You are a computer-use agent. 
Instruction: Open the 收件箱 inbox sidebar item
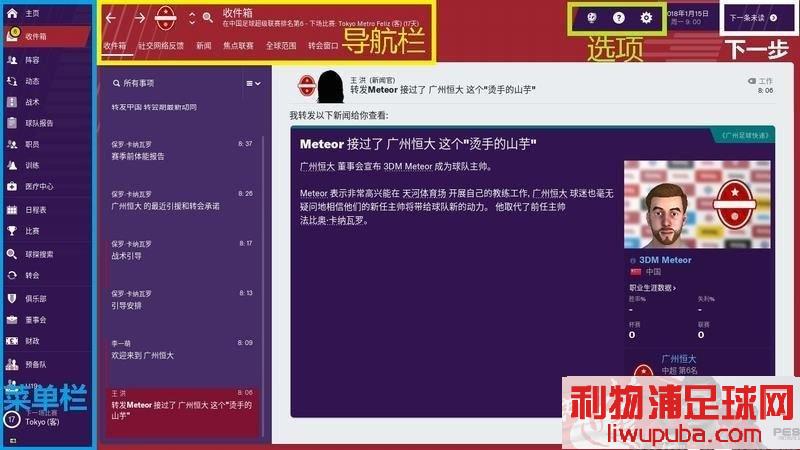pos(46,36)
